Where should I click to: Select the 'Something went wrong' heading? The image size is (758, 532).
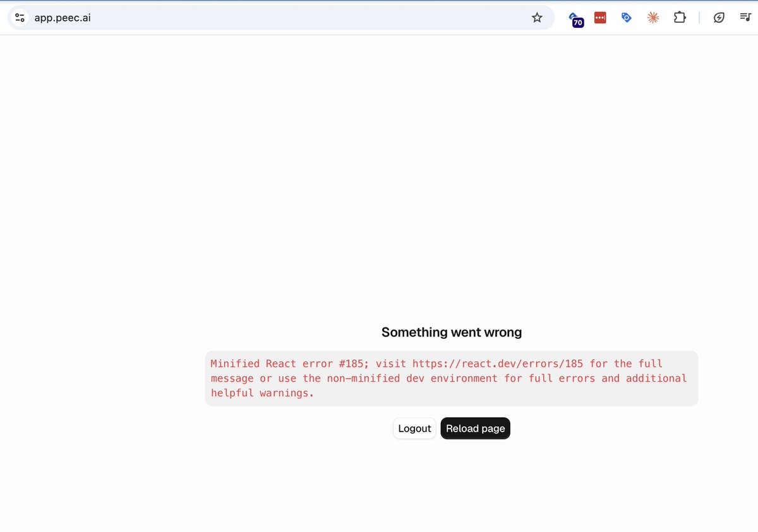[x=452, y=332]
